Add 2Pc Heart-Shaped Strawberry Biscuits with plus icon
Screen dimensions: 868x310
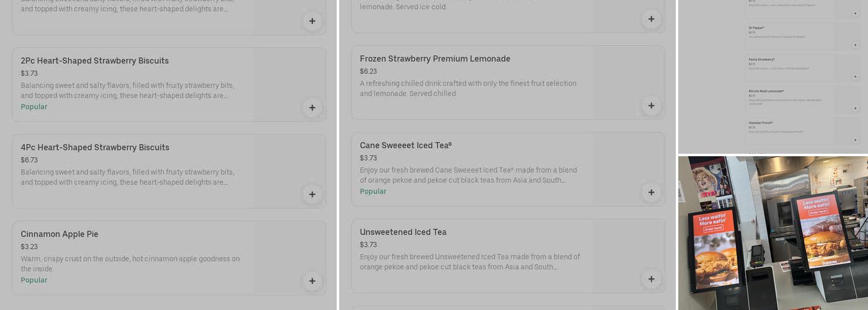point(312,108)
